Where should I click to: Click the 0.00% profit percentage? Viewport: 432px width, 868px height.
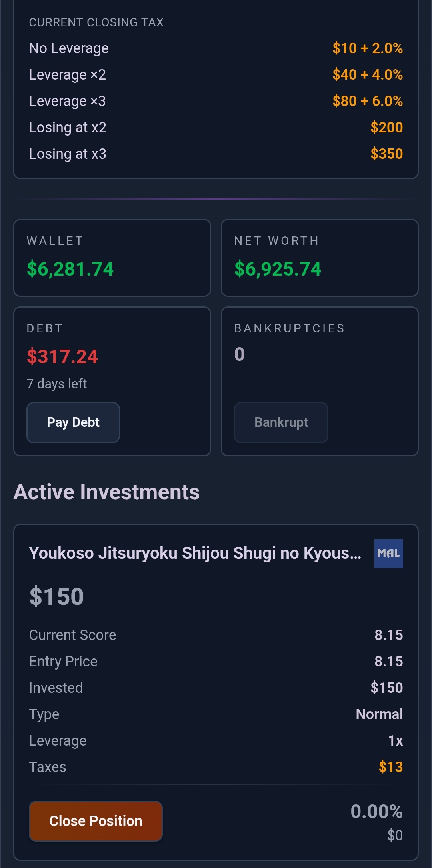coord(376,812)
